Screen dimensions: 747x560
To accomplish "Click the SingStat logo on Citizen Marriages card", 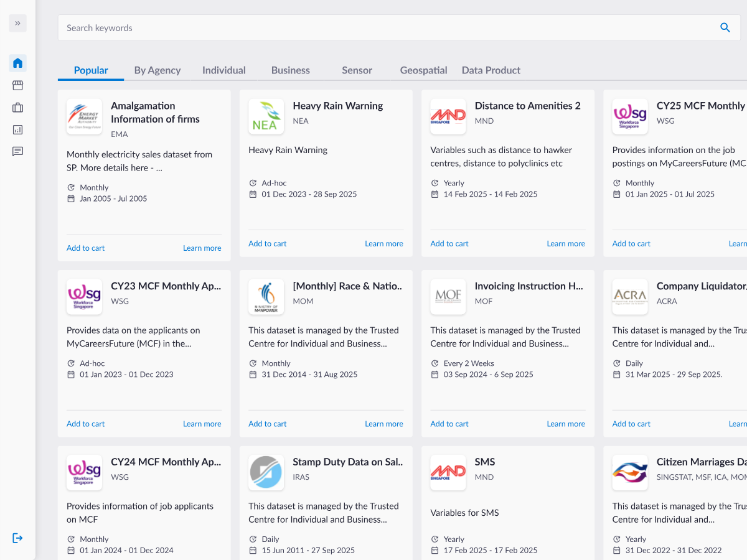I will tap(630, 473).
